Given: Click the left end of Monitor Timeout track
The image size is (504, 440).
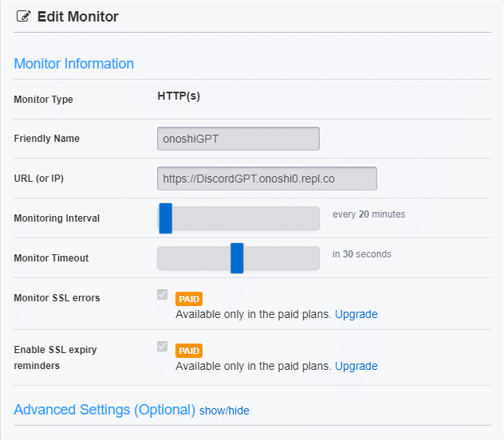Looking at the screenshot, I should click(163, 258).
